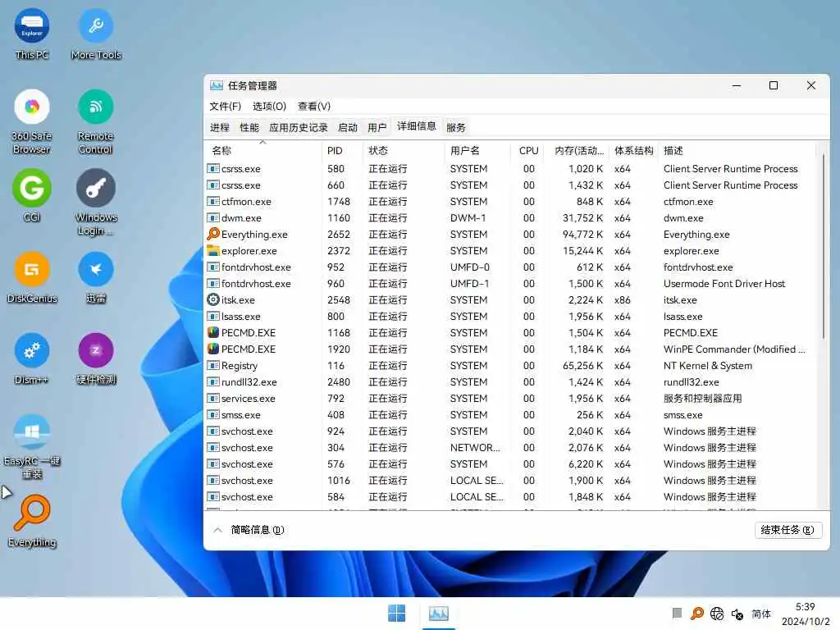This screenshot has height=630, width=840.
Task: Open network globe tray icon
Action: tap(717, 614)
